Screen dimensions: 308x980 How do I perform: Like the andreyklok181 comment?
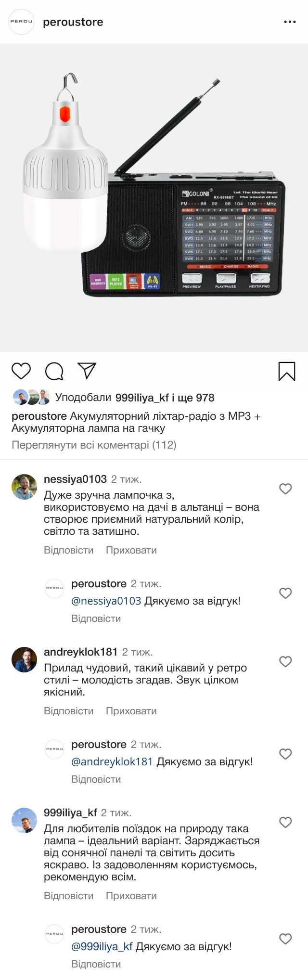[285, 661]
